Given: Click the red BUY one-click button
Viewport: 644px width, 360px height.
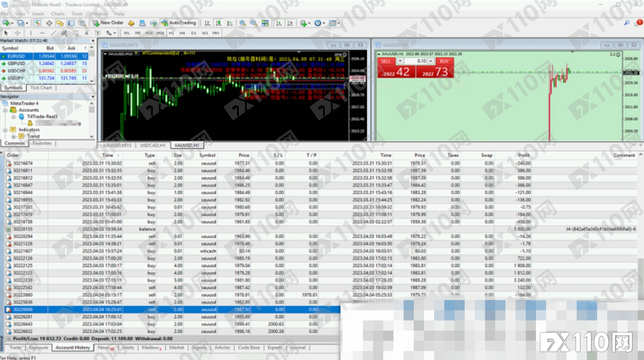Looking at the screenshot, I should 444,61.
